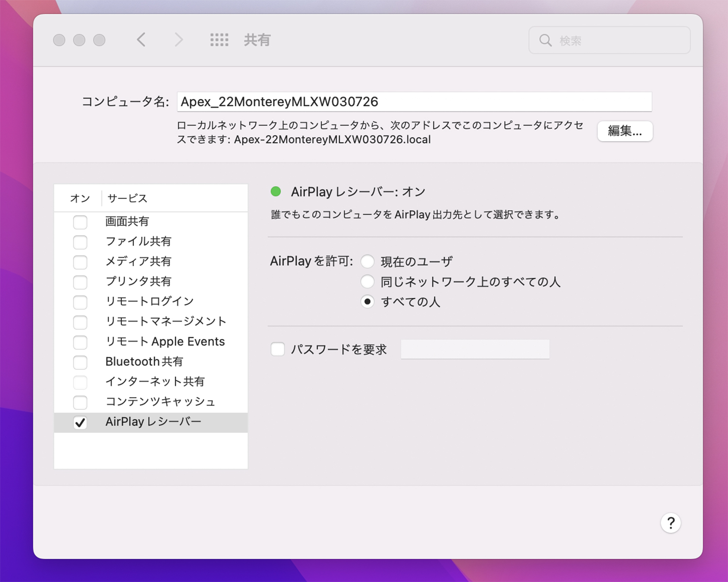Image resolution: width=728 pixels, height=582 pixels.
Task: Enable ファイル共有 checkbox
Action: 80,242
